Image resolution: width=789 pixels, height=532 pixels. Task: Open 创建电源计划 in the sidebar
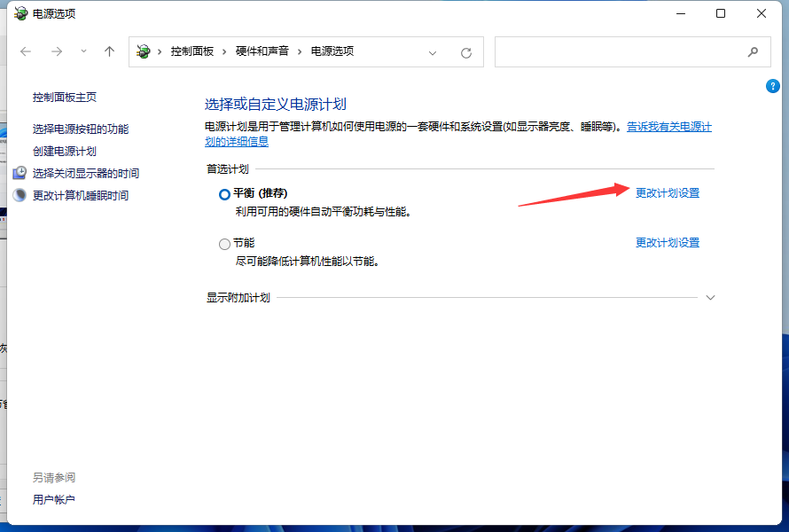[65, 151]
